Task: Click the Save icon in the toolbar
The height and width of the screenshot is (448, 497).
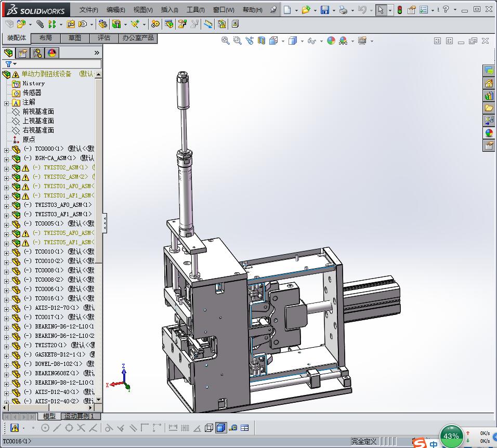Action: point(324,10)
